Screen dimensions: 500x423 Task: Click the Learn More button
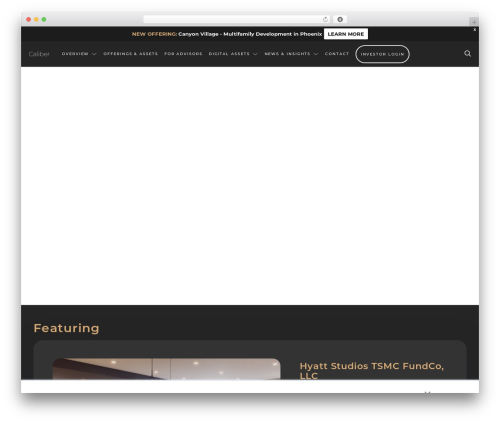pos(346,34)
